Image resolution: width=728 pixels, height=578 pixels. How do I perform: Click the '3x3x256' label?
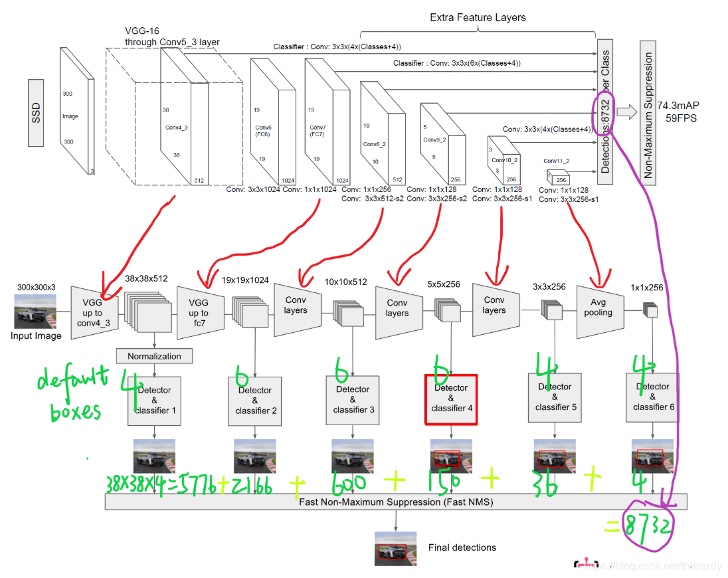pos(549,286)
